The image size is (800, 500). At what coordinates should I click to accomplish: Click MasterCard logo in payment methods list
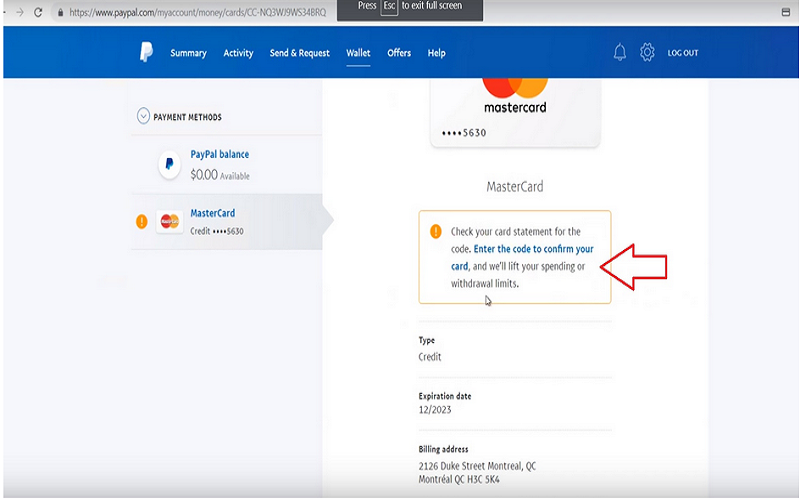click(169, 221)
